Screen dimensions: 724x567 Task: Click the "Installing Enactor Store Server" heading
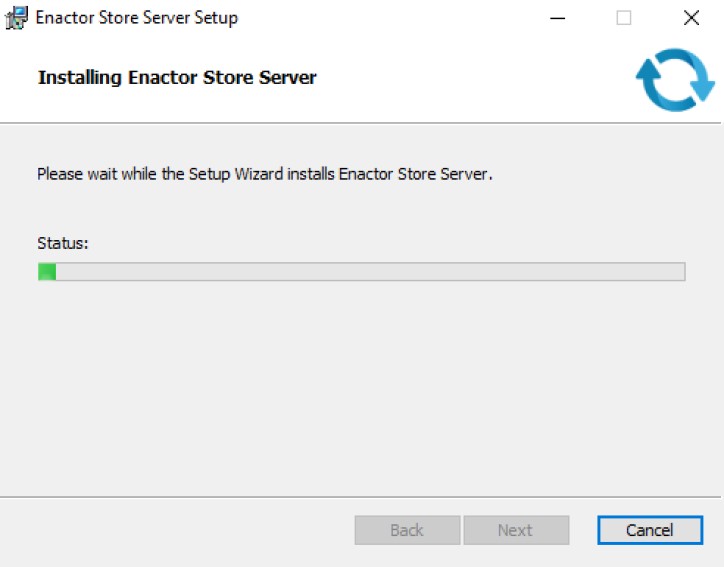click(177, 77)
